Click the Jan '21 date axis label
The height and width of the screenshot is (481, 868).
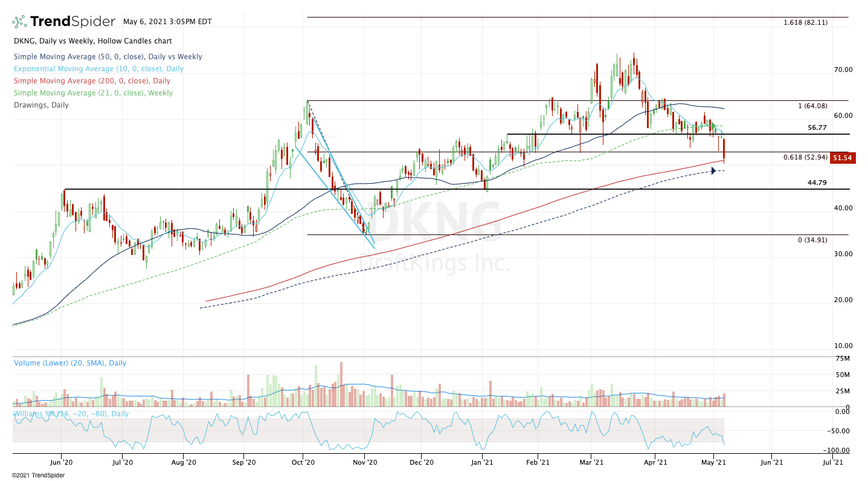click(x=481, y=463)
